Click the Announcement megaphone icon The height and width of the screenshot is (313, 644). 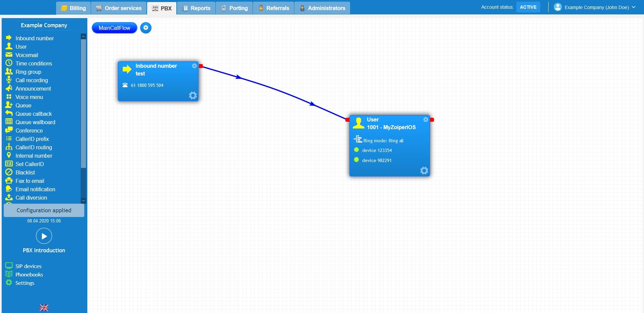[x=9, y=88]
